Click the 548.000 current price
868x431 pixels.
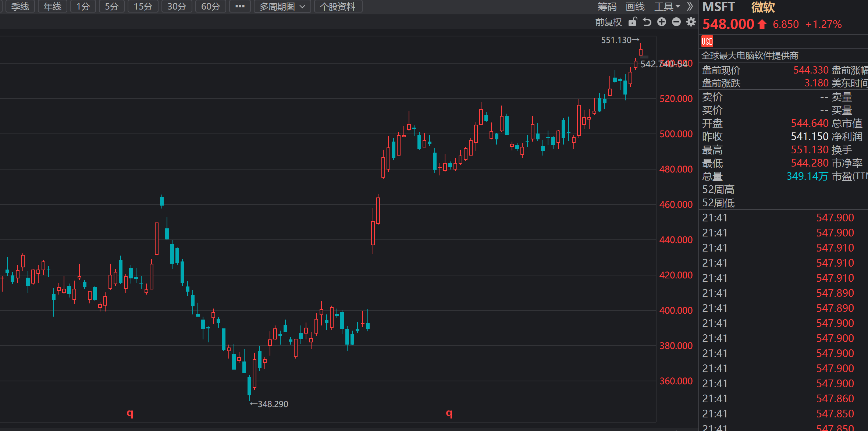(x=728, y=24)
